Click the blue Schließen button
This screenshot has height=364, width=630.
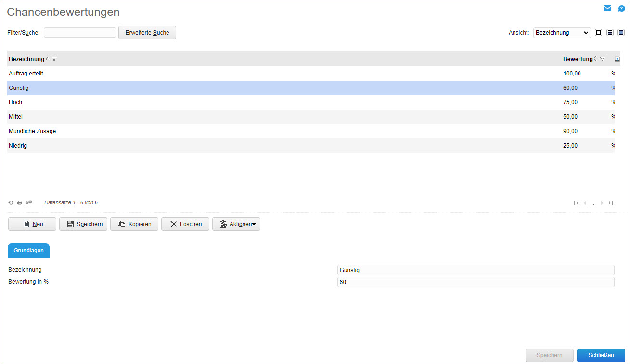point(601,355)
